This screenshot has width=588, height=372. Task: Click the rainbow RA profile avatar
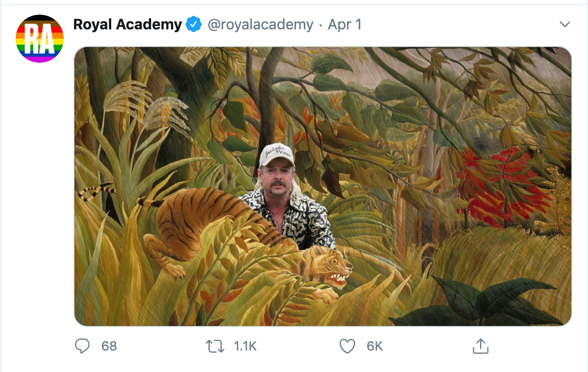click(38, 37)
